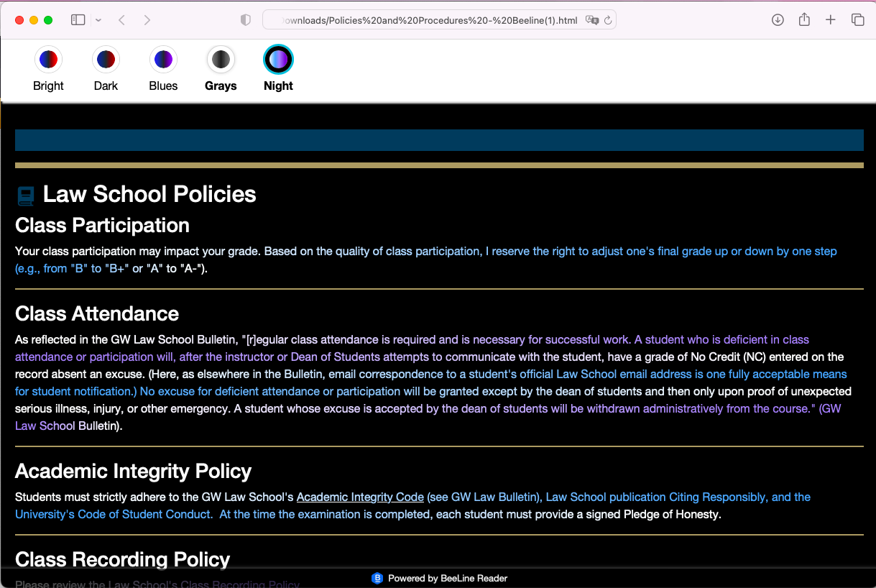Open the Share menu
Image resolution: width=876 pixels, height=588 pixels.
click(804, 19)
